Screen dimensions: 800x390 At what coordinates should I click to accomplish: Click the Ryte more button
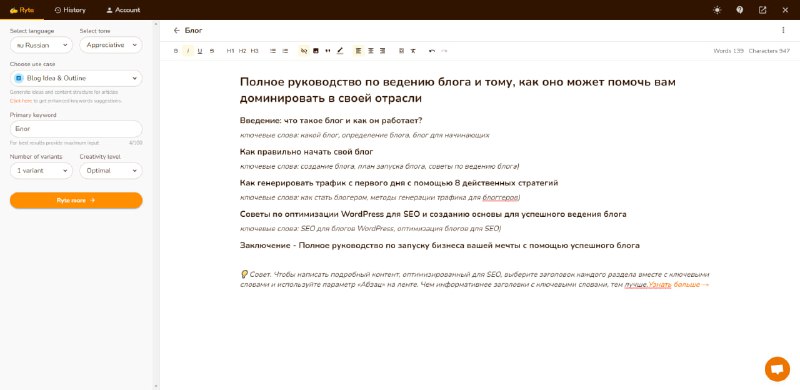tap(76, 201)
